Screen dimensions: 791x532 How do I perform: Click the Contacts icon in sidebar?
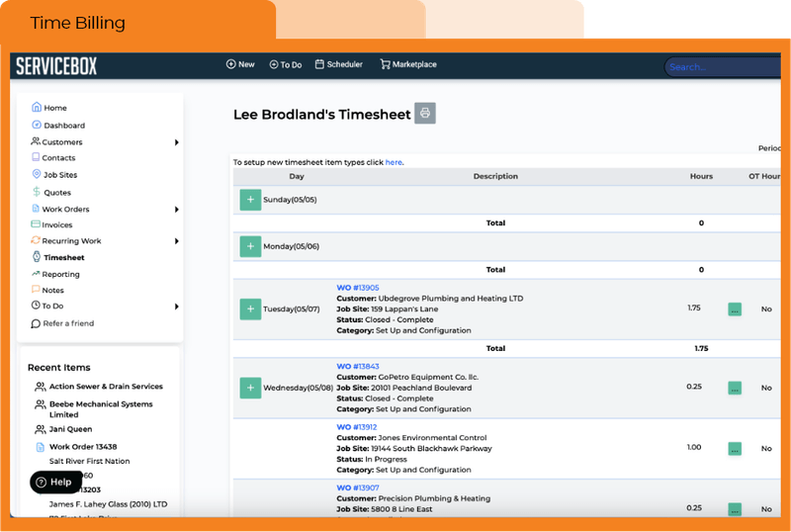tap(36, 157)
